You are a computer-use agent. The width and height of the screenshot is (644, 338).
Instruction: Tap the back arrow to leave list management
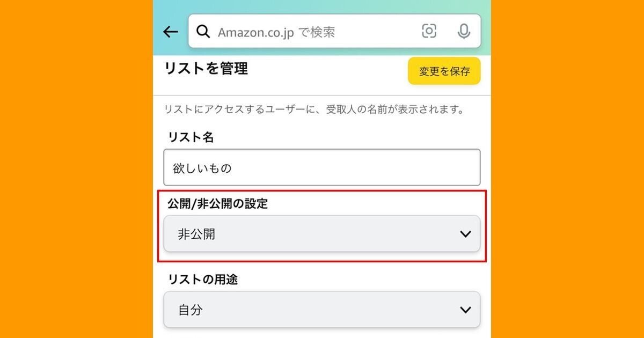point(170,32)
